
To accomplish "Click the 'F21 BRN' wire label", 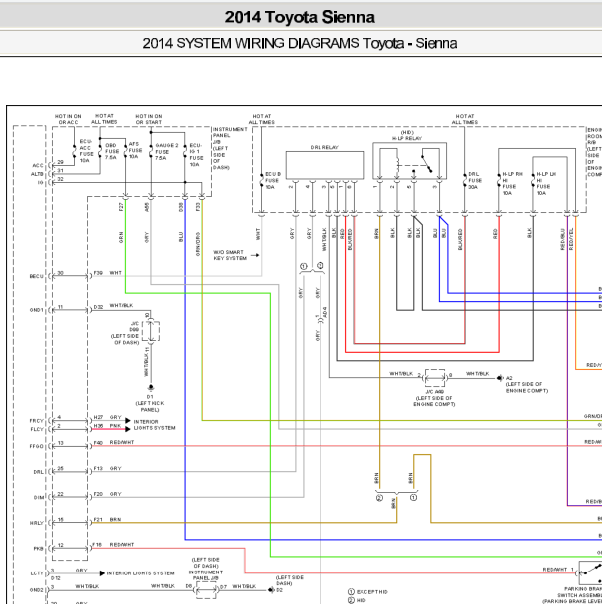I will click(107, 520).
